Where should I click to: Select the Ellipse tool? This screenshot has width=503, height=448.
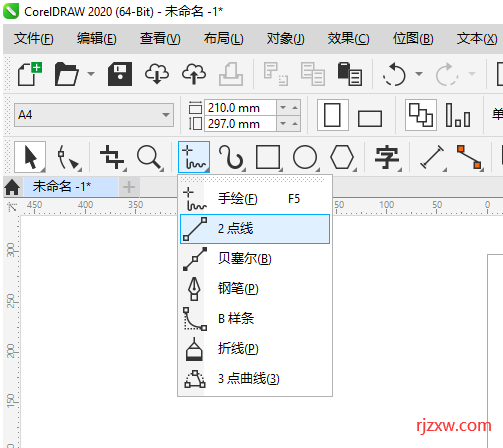305,157
